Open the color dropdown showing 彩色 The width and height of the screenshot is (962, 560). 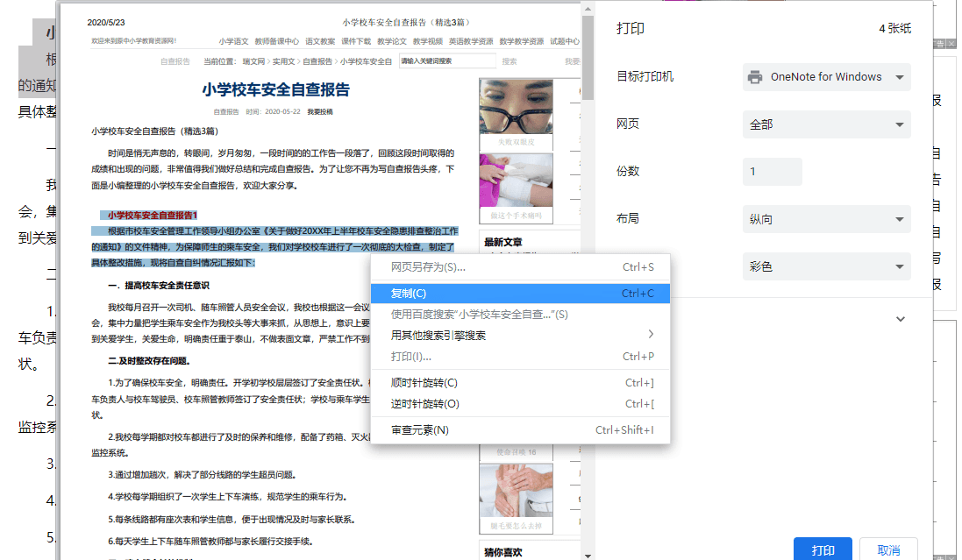[826, 266]
